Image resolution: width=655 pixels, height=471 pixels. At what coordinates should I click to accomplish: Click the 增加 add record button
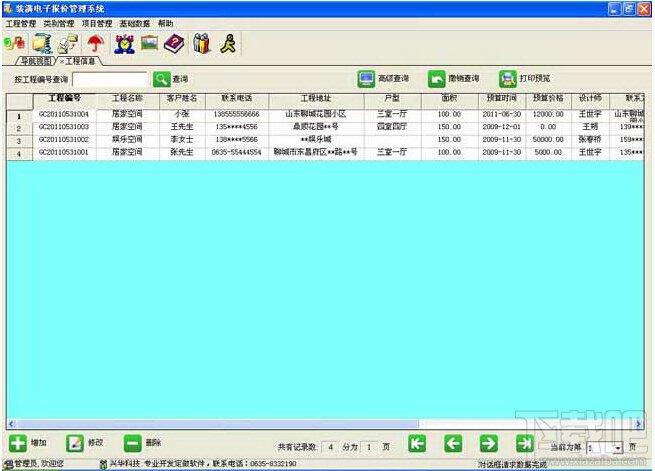[x=28, y=443]
